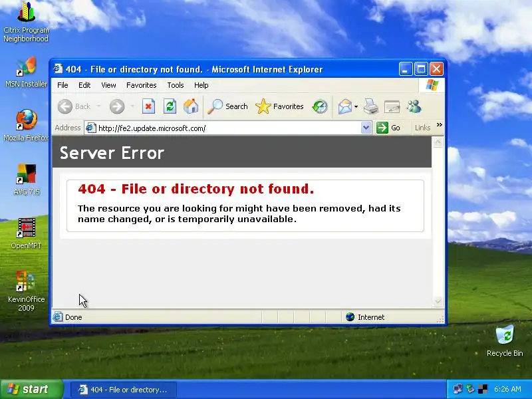Open the Mozilla Firefox desktop shortcut

point(26,125)
